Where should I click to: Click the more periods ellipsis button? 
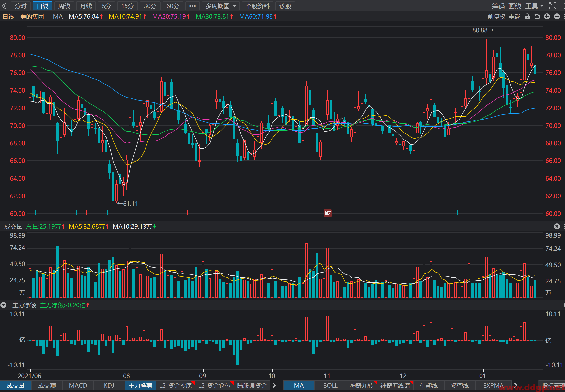click(192, 6)
